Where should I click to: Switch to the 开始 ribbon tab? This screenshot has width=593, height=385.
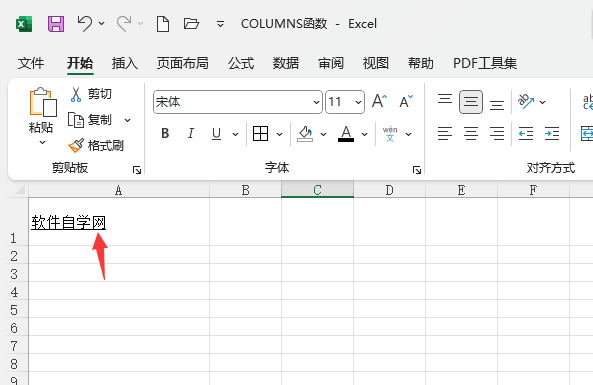80,63
